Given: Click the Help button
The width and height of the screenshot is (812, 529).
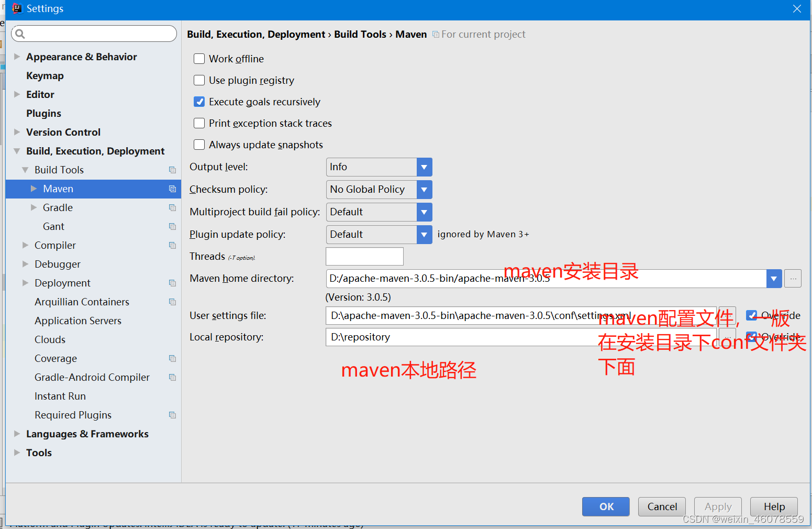Looking at the screenshot, I should [x=774, y=506].
